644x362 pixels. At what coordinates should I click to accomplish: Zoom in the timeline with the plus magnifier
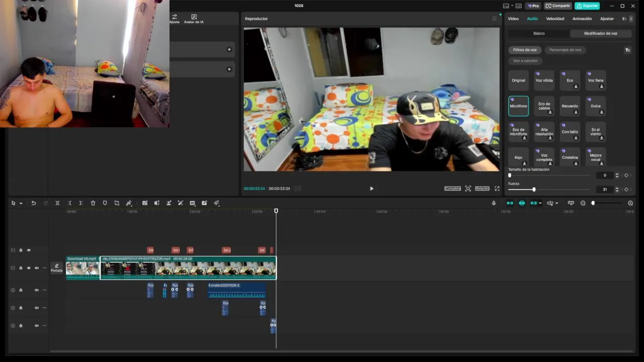tap(630, 203)
